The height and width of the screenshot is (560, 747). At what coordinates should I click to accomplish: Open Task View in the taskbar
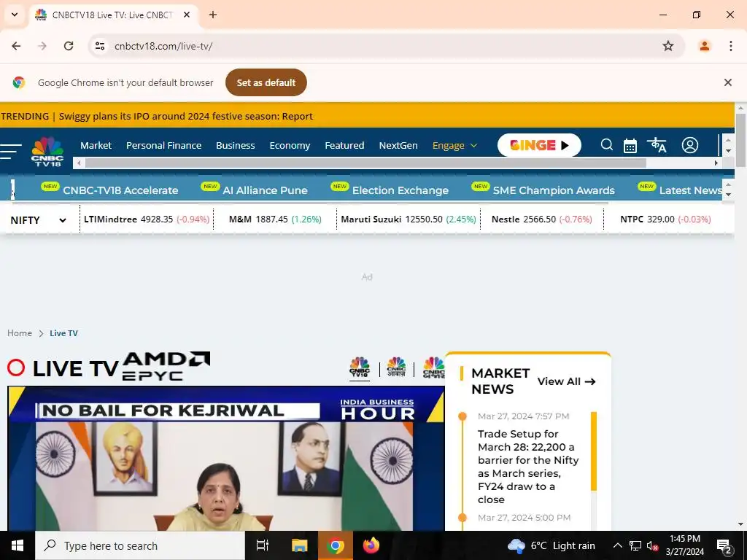pos(263,545)
